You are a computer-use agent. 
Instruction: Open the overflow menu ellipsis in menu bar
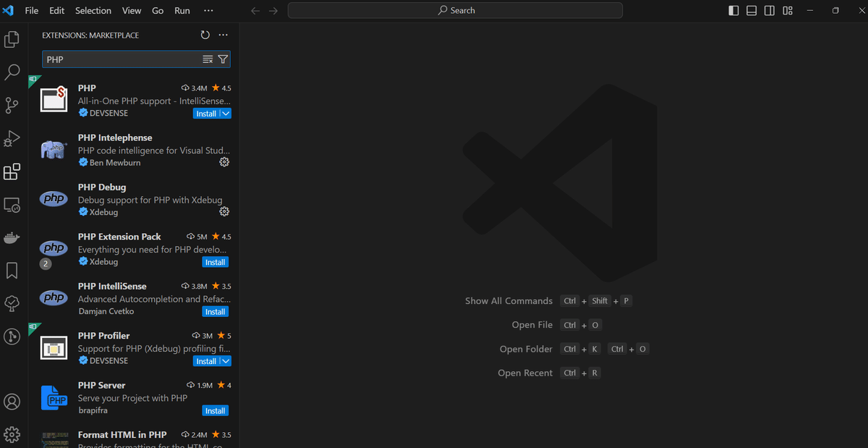coord(209,11)
